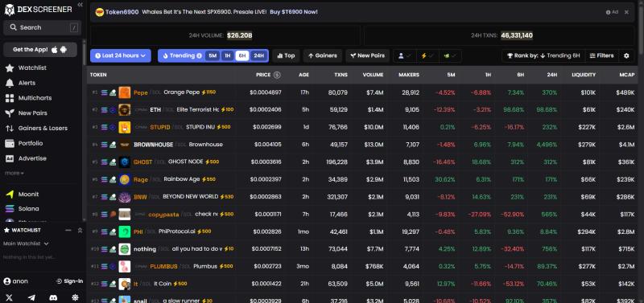Open the theme settings sun icon
This screenshot has width=644, height=303.
tap(75, 297)
